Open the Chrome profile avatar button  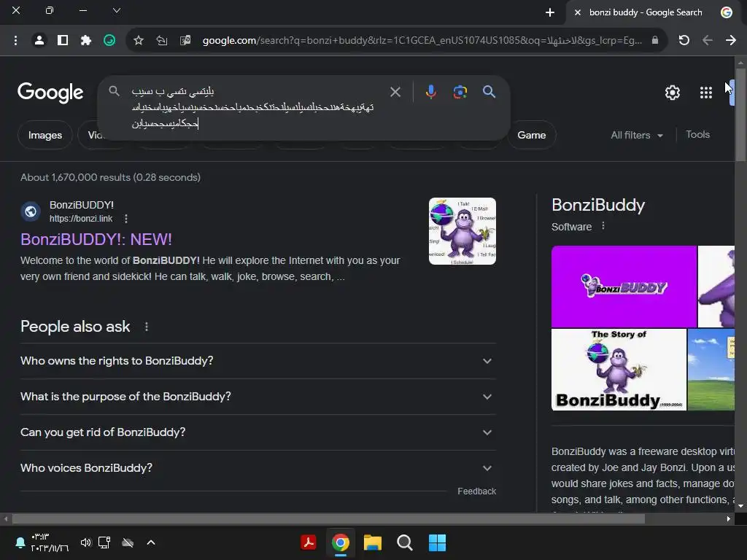click(39, 41)
